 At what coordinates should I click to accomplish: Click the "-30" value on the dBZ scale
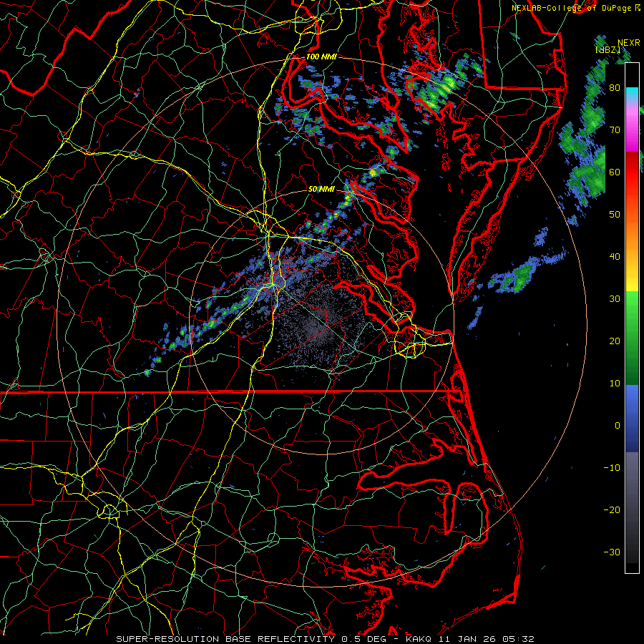(x=612, y=552)
